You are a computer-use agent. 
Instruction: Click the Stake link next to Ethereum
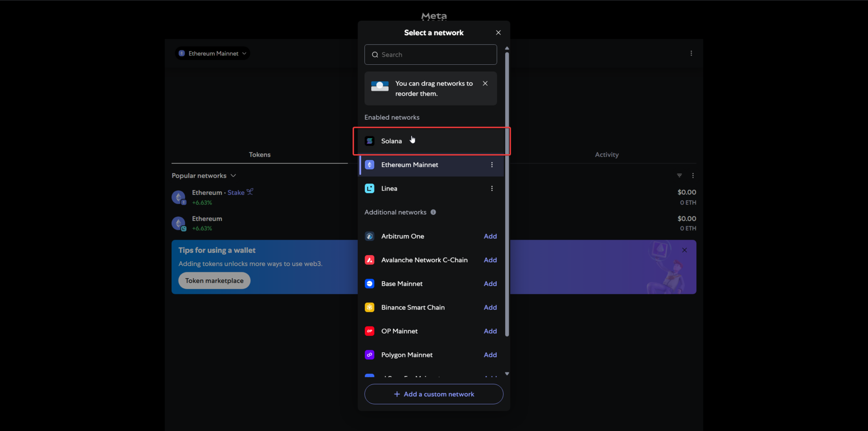click(x=236, y=193)
